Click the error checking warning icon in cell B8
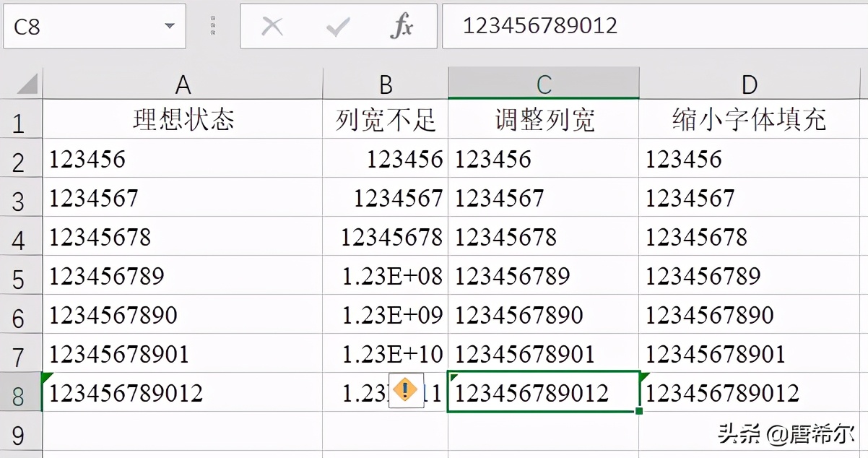Screen dimensions: 868x458 coord(406,391)
